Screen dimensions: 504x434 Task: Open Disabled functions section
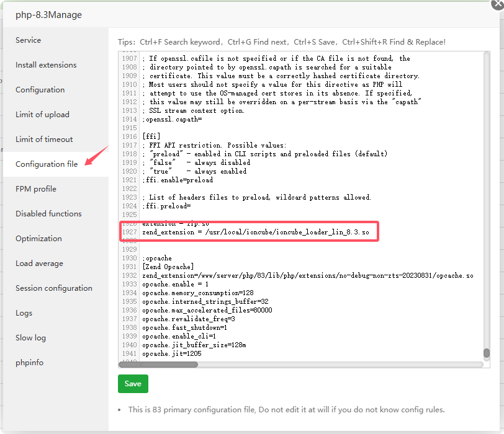click(48, 214)
